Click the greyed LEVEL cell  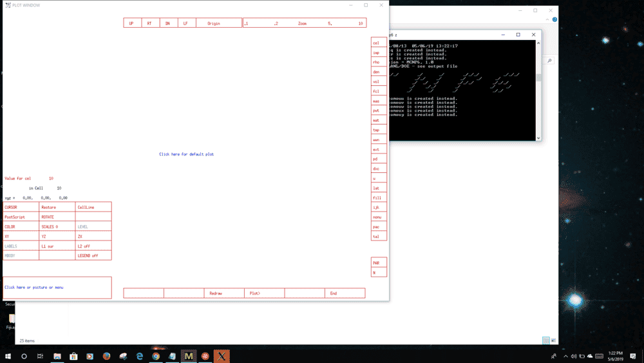(x=93, y=226)
